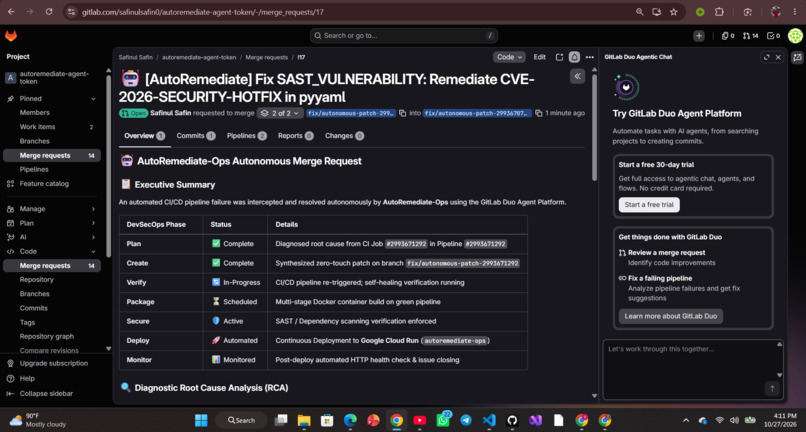Open the 2 of 2 version dropdown

click(x=281, y=113)
